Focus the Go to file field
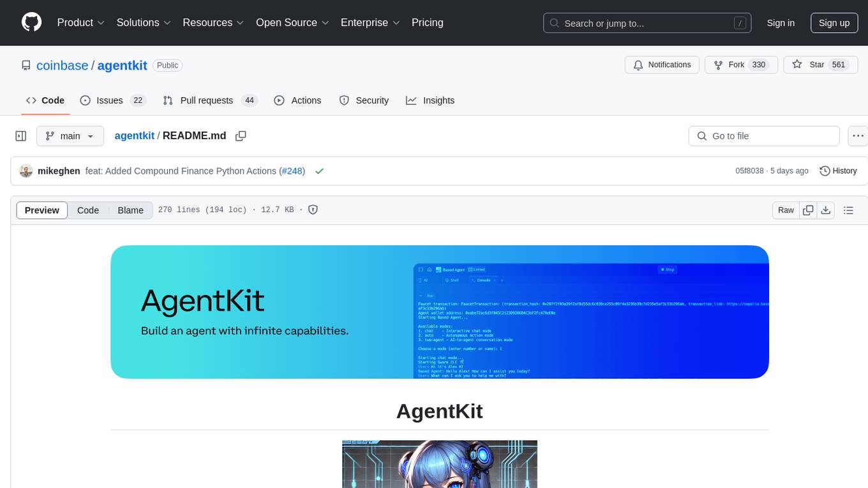This screenshot has width=868, height=488. pos(764,136)
